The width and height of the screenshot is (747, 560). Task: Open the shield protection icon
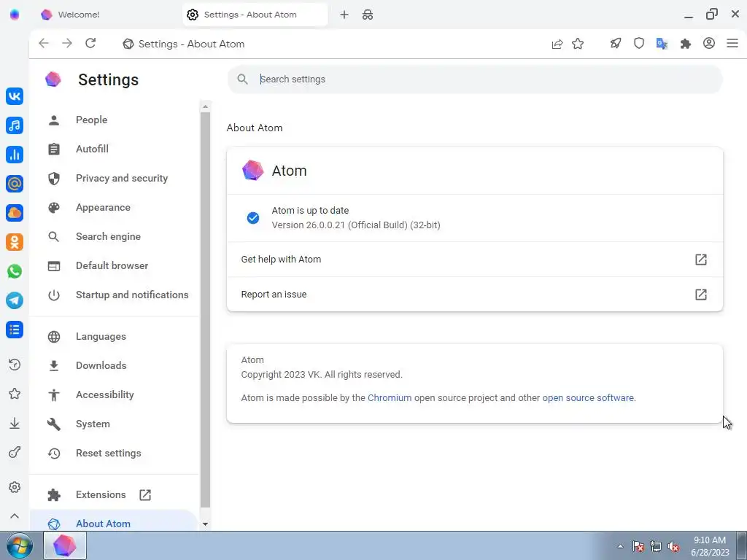tap(639, 44)
